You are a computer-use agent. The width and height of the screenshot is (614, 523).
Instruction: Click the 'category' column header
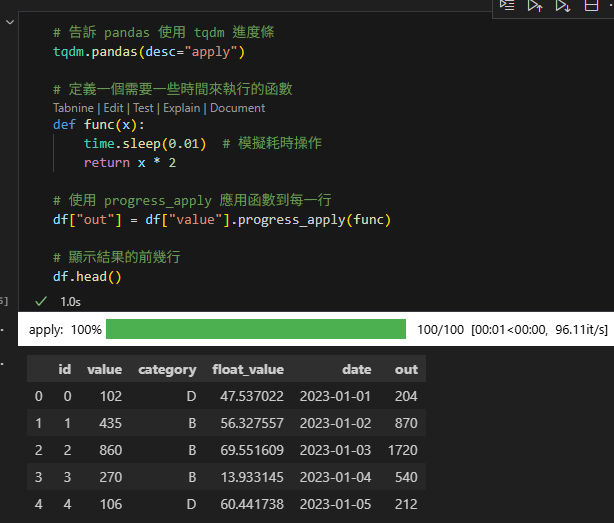coord(167,370)
